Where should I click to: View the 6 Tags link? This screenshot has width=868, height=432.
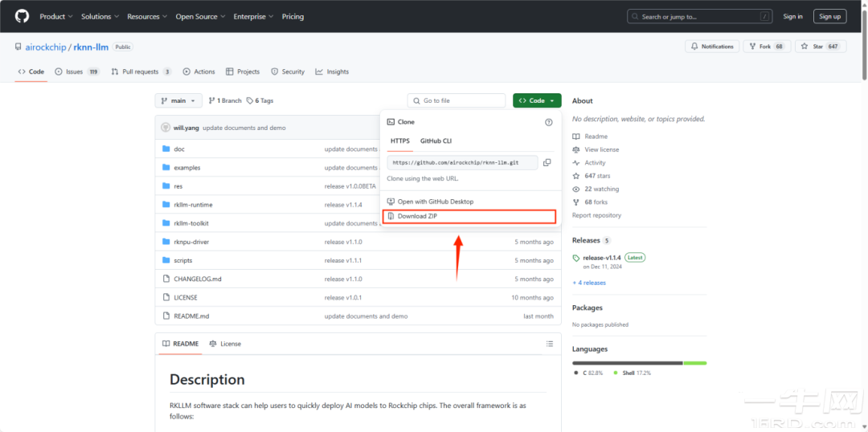click(x=260, y=100)
